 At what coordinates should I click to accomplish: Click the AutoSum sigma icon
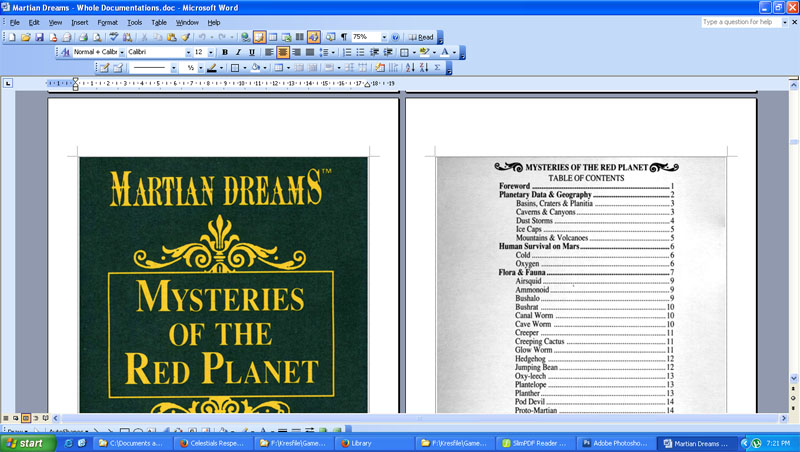click(437, 67)
